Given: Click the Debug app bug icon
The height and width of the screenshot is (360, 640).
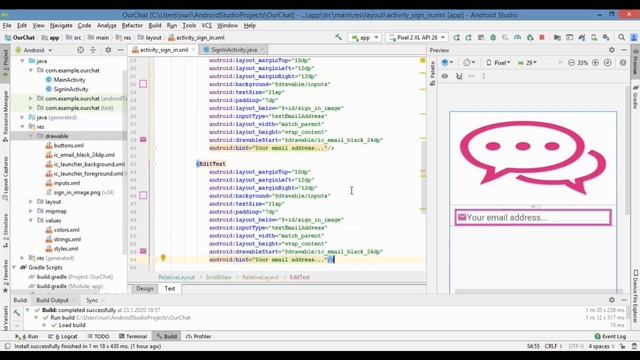Looking at the screenshot, I should [493, 38].
